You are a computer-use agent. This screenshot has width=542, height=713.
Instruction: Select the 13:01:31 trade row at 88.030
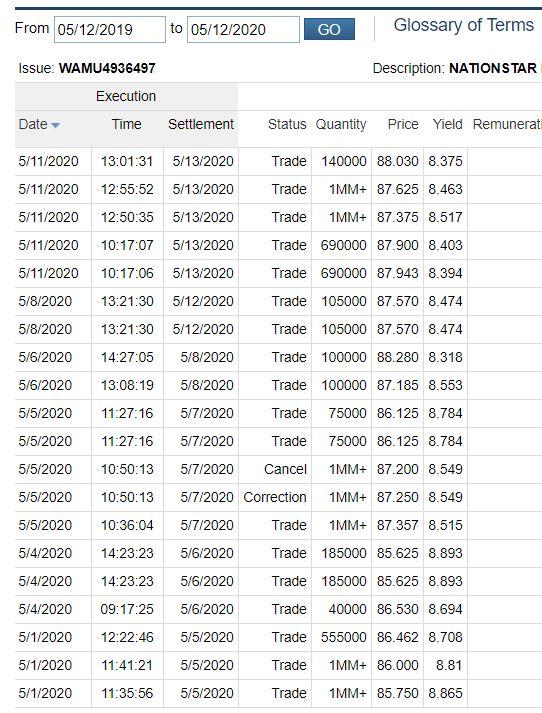(278, 161)
